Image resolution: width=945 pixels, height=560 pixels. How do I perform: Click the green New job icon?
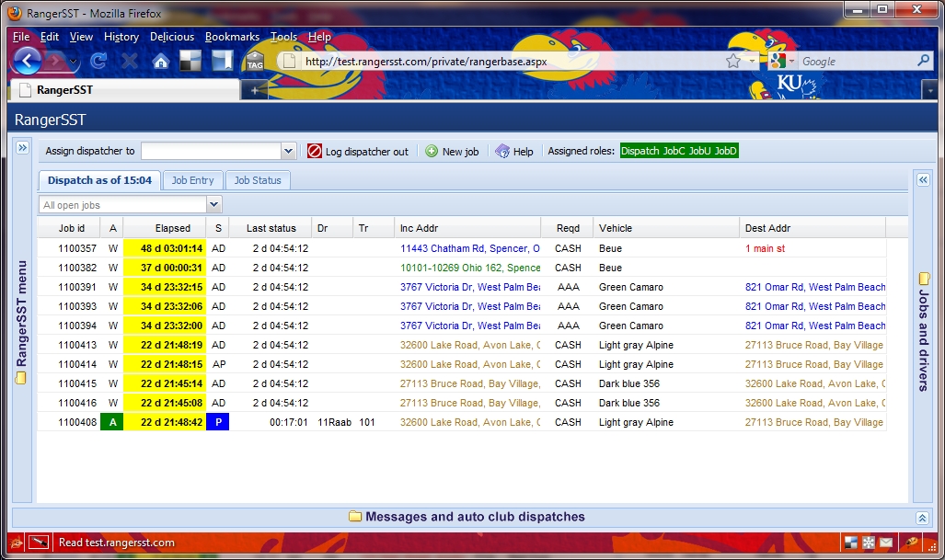click(432, 152)
